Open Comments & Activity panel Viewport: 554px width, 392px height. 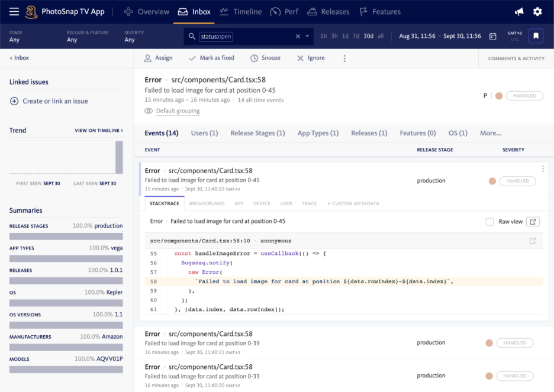coord(516,59)
